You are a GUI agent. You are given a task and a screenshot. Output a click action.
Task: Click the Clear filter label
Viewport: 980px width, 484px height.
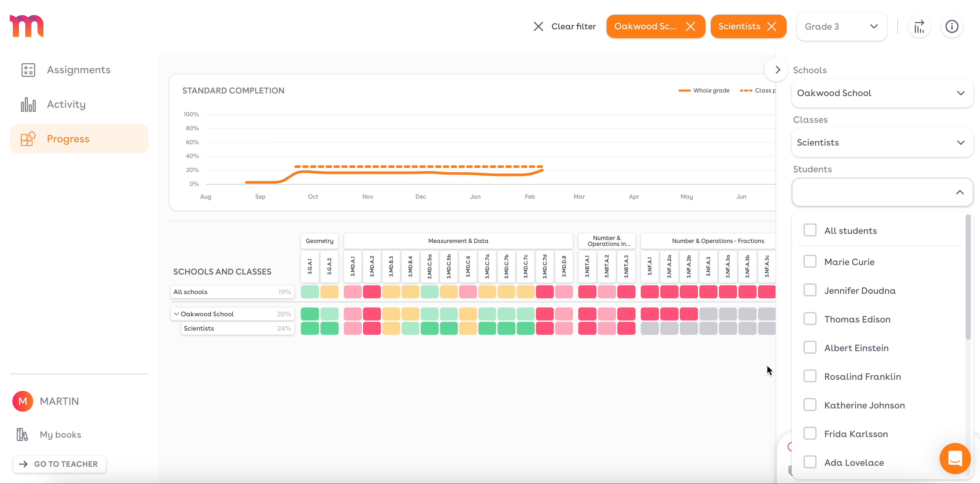point(573,26)
